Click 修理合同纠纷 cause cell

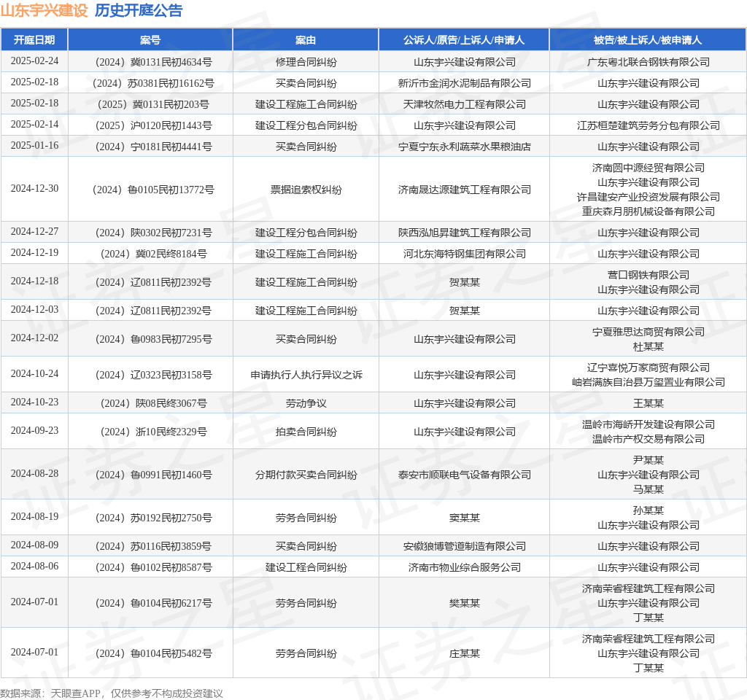[306, 63]
